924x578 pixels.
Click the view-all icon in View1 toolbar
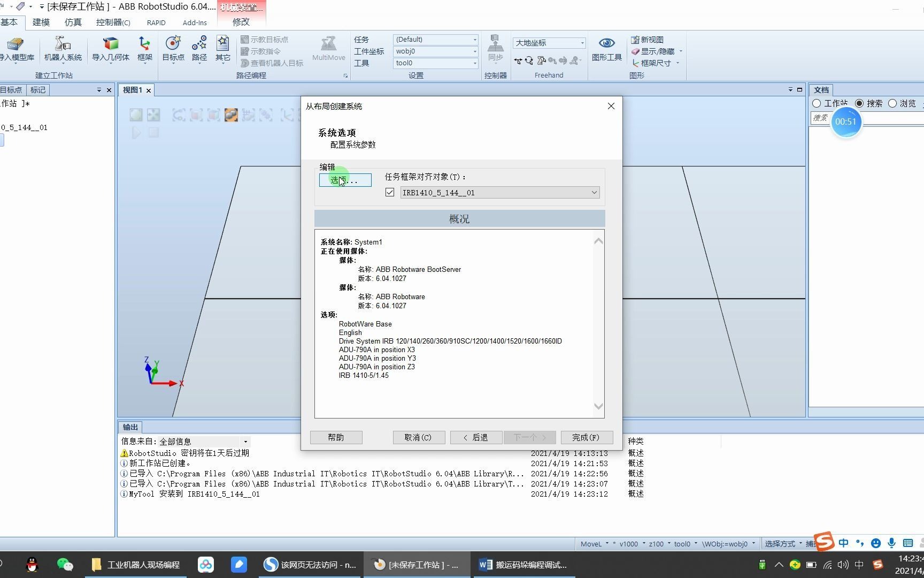136,115
